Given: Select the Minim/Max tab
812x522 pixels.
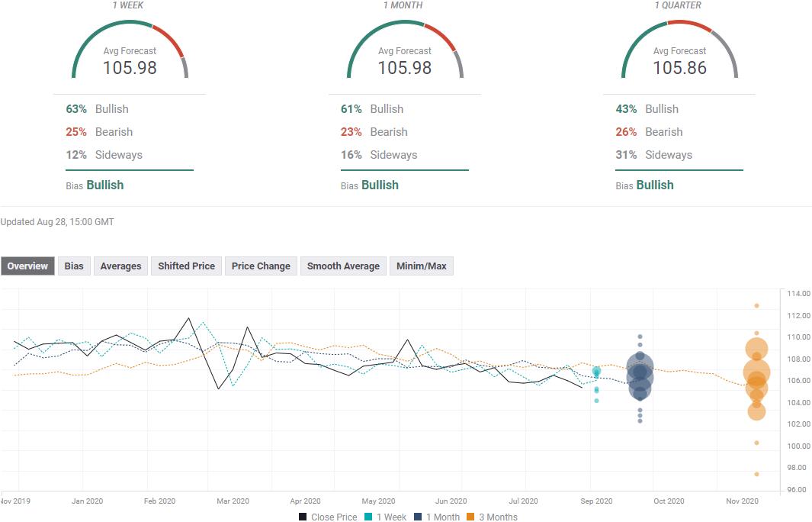Looking at the screenshot, I should 422,266.
